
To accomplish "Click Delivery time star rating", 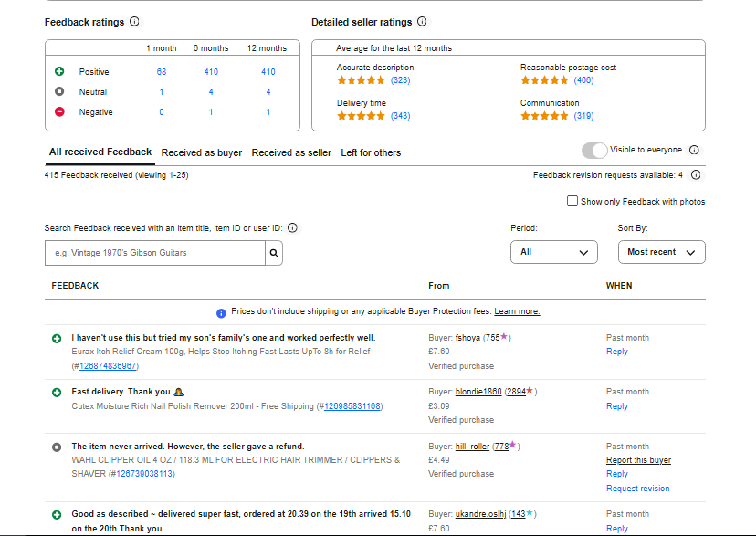I will pos(361,116).
